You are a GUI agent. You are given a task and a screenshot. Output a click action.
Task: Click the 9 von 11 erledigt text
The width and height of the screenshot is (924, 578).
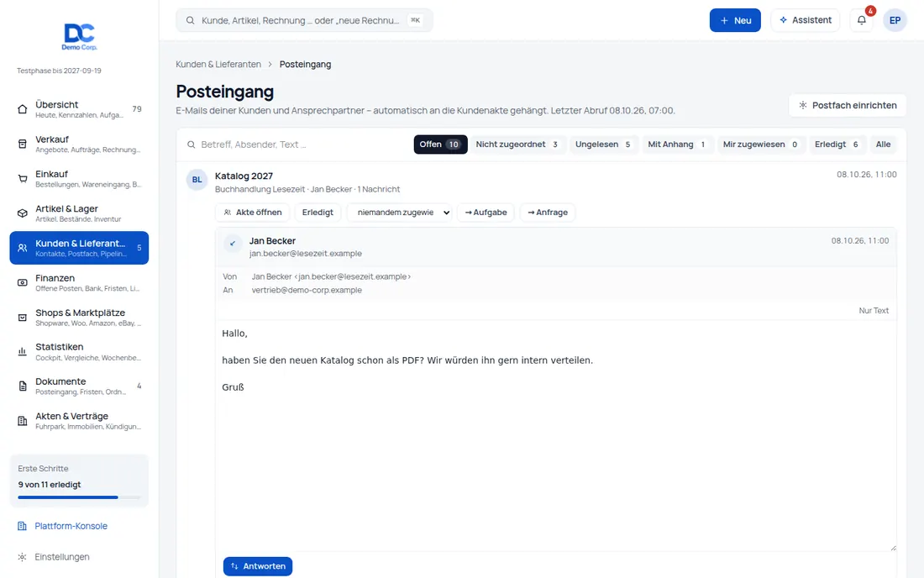[50, 484]
